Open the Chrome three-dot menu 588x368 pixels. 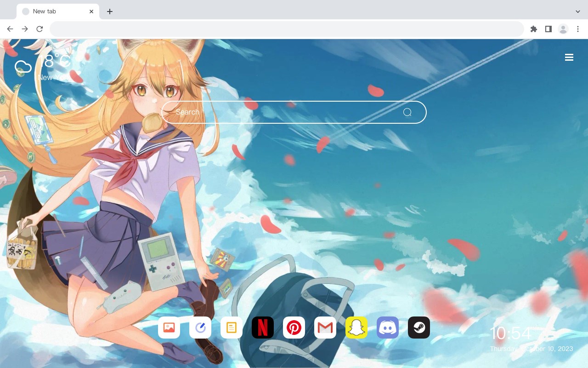click(x=578, y=29)
